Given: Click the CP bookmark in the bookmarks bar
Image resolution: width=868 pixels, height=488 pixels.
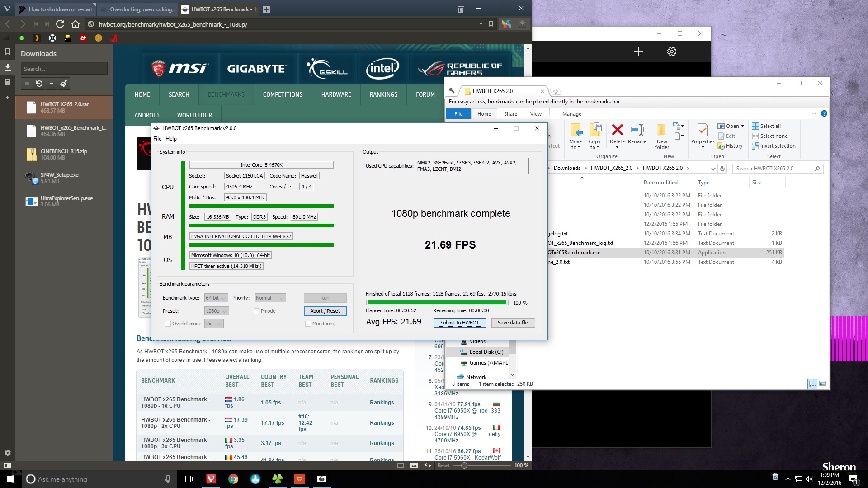Looking at the screenshot, I should [x=83, y=38].
